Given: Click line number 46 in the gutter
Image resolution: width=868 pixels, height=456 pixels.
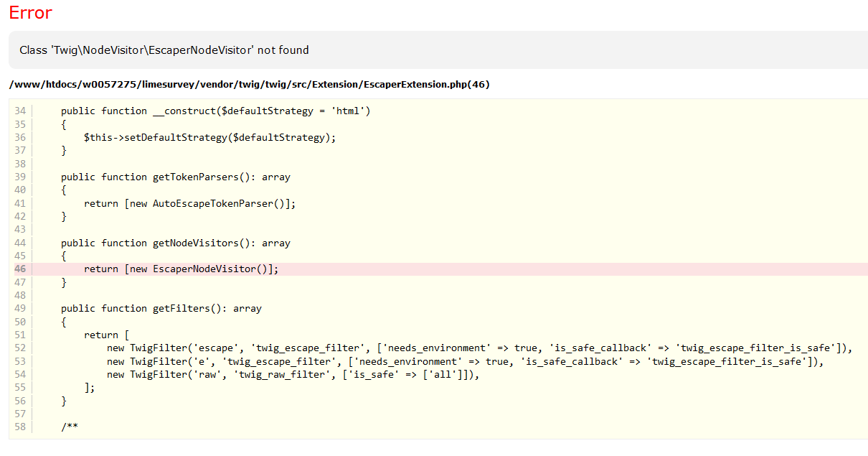Looking at the screenshot, I should click(19, 269).
